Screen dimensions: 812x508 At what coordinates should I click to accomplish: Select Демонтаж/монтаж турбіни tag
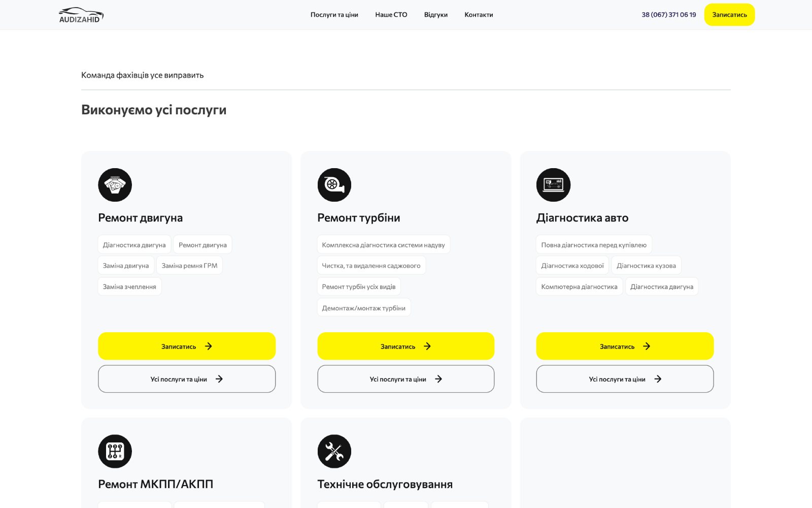tap(364, 308)
